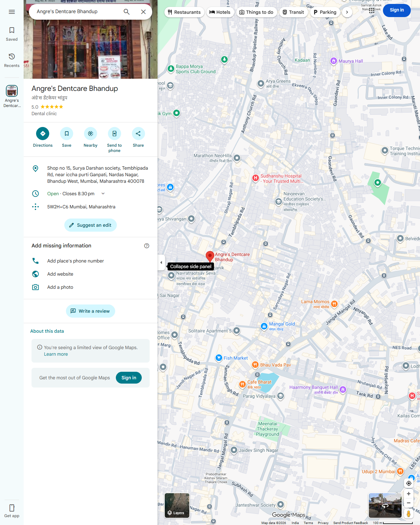The image size is (420, 525).
Task: Open the Google apps grid
Action: (x=372, y=10)
